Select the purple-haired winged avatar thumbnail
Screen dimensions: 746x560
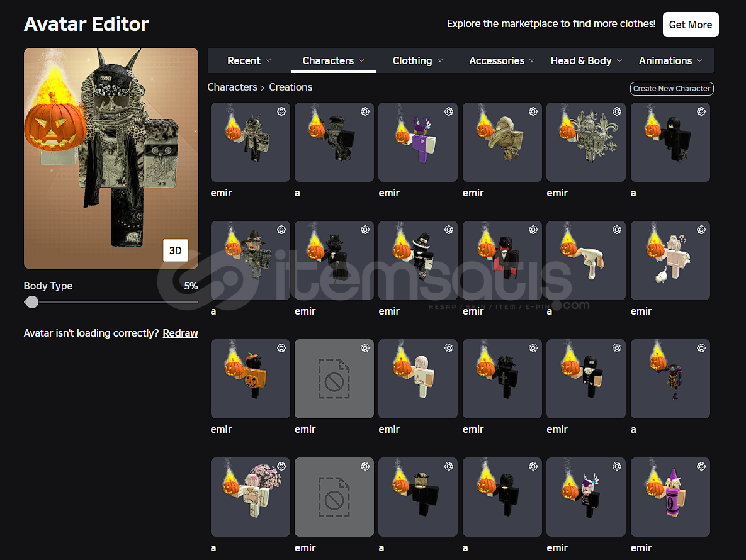pos(585,497)
